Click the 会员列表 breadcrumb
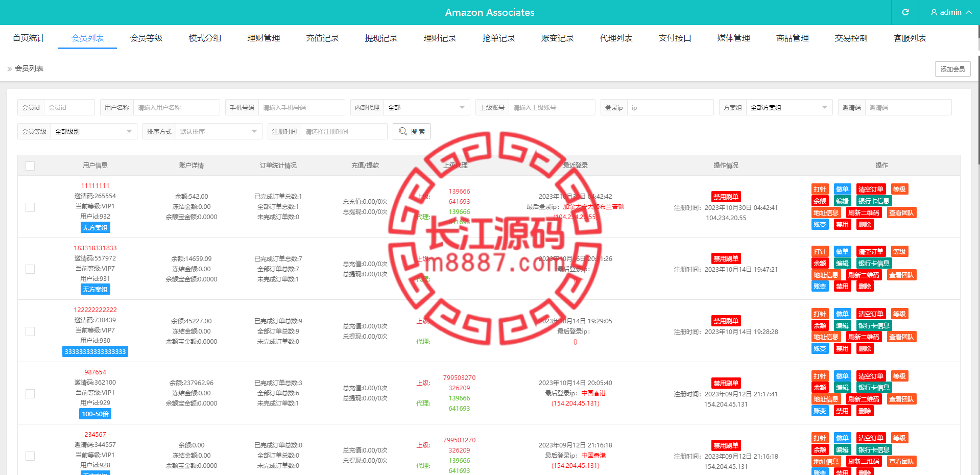This screenshot has height=475, width=980. (29, 68)
